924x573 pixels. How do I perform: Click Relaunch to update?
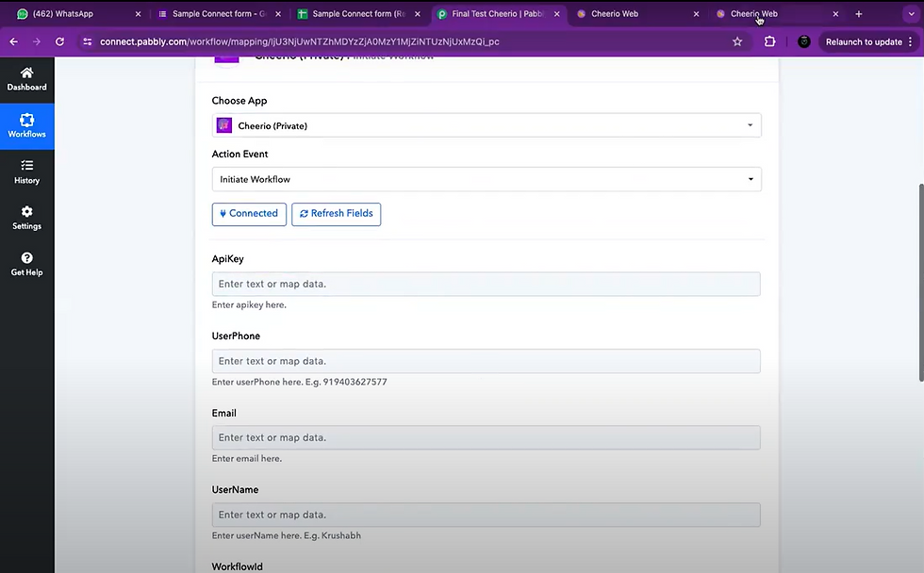863,41
